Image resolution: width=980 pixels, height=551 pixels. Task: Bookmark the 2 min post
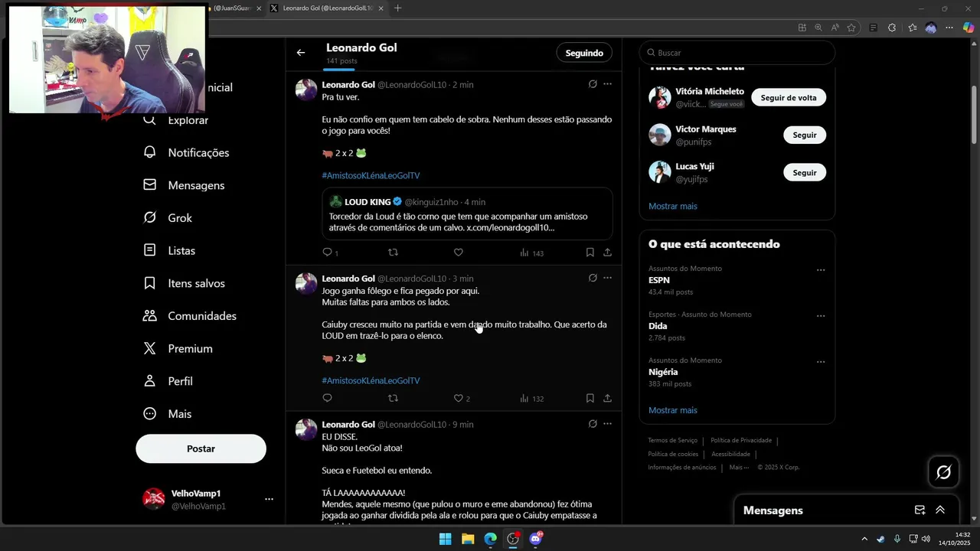pyautogui.click(x=590, y=252)
